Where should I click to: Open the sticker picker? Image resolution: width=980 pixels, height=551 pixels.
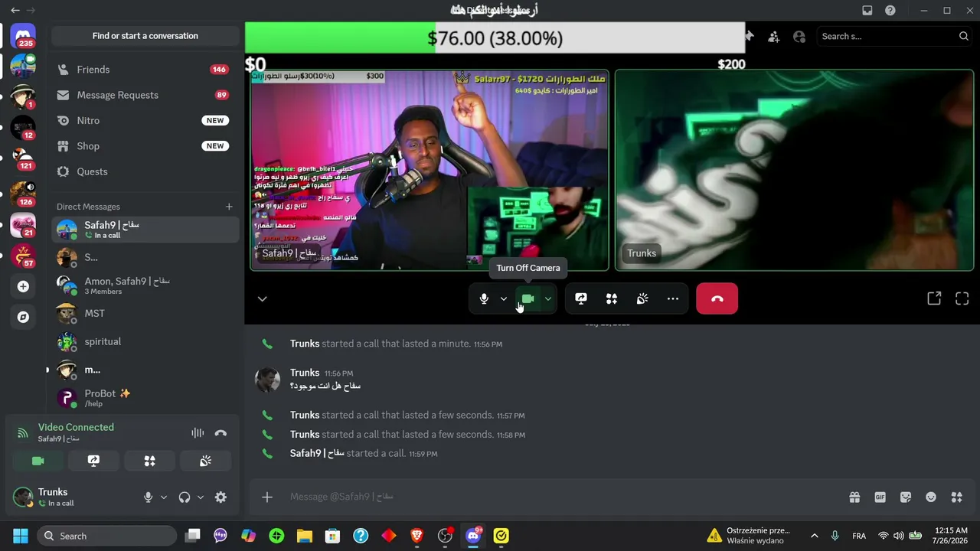click(x=906, y=497)
